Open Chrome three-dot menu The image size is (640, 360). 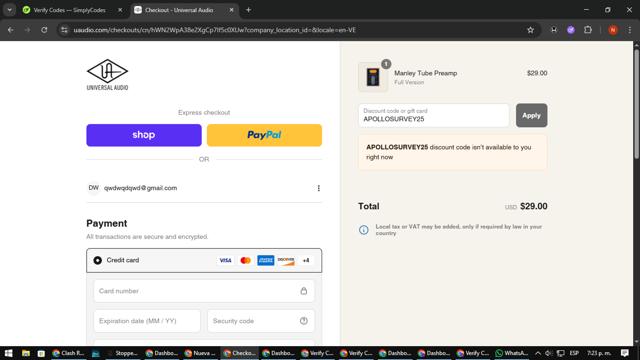click(x=630, y=30)
